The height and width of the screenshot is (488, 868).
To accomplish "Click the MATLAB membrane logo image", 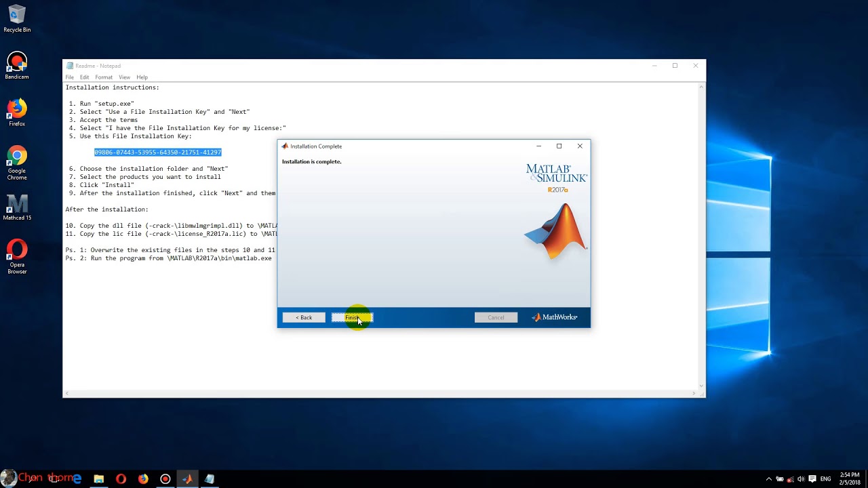I will [556, 231].
